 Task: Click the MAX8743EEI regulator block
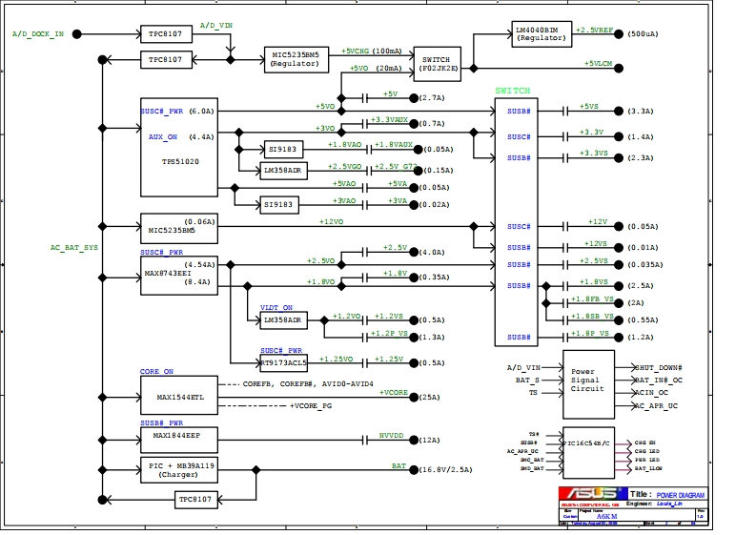tap(178, 274)
